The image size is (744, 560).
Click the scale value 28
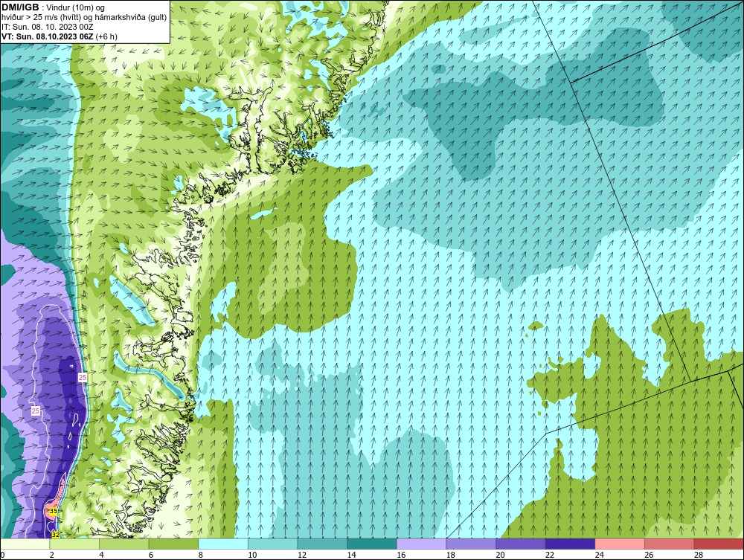point(699,555)
